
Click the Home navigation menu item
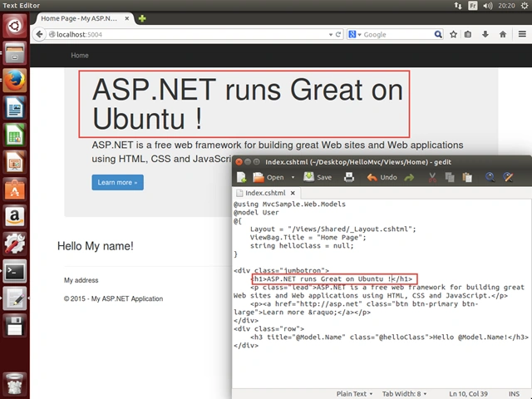pos(80,56)
